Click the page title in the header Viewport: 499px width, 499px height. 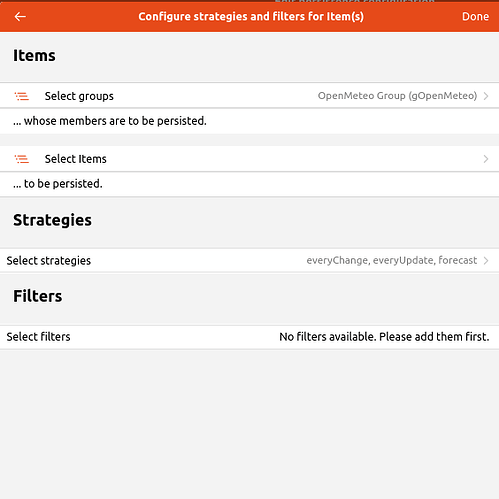251,16
